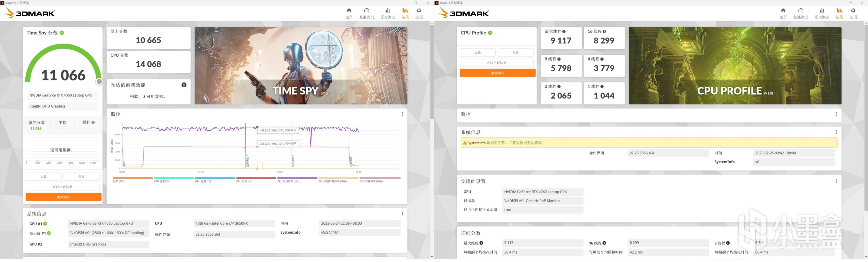This screenshot has width=868, height=262.
Task: Open three-dot menu of 使用的设置 panel
Action: click(836, 181)
